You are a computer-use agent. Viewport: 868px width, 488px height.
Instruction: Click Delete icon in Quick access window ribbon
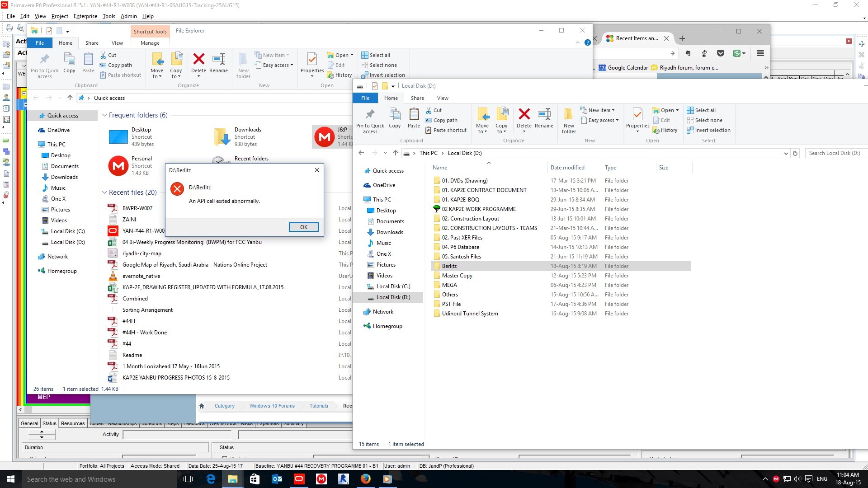tap(198, 59)
